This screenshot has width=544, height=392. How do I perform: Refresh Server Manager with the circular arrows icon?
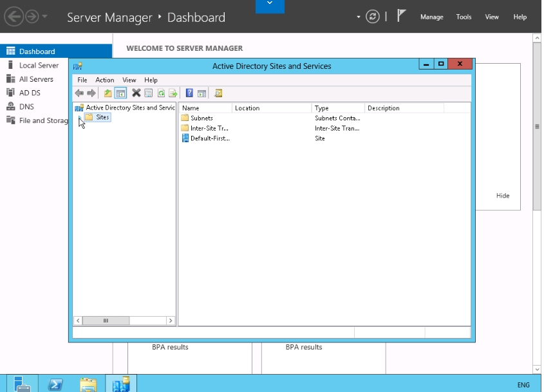point(373,17)
